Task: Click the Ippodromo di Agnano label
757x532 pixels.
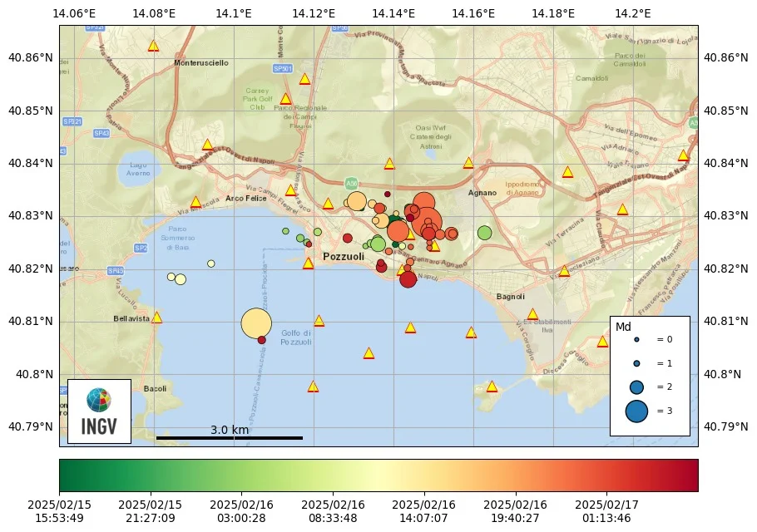Action: pyautogui.click(x=522, y=188)
